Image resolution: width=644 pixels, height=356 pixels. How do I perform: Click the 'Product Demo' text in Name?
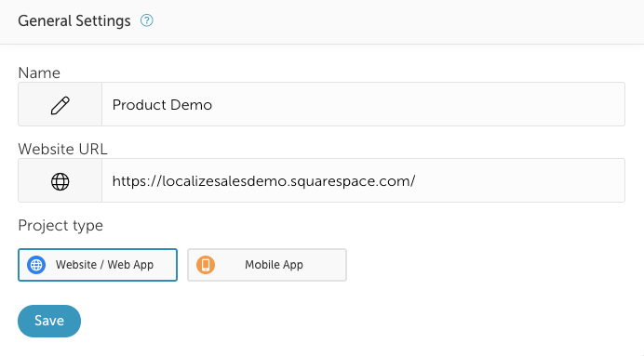pyautogui.click(x=162, y=105)
